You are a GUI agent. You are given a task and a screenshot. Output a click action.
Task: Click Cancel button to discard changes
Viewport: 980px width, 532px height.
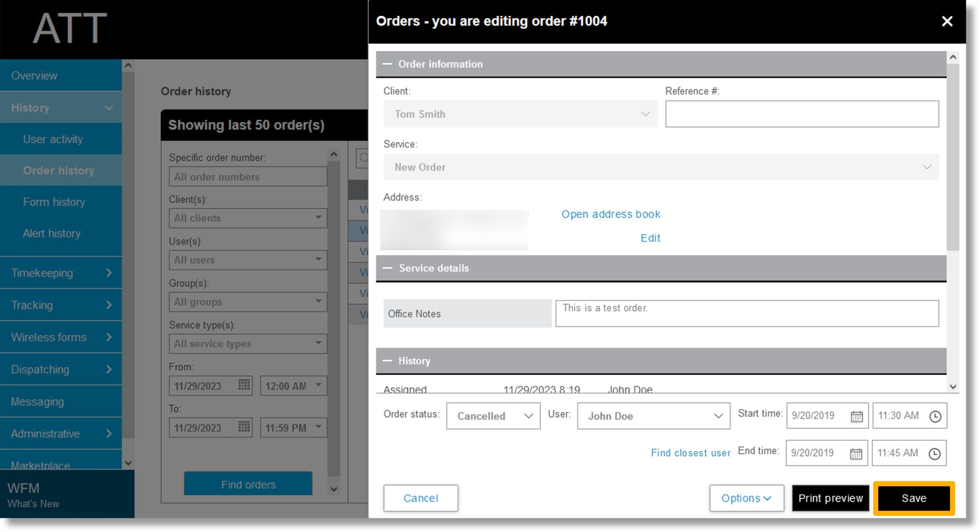coord(421,497)
